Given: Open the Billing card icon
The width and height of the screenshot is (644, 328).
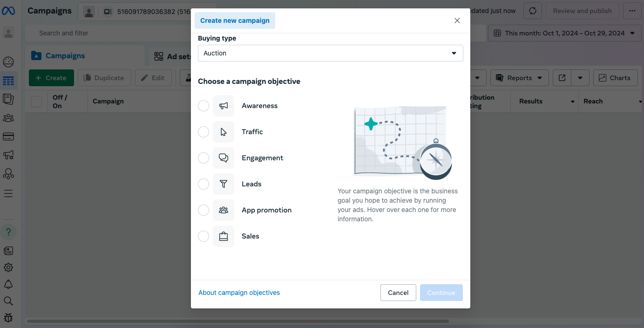Looking at the screenshot, I should click(8, 137).
